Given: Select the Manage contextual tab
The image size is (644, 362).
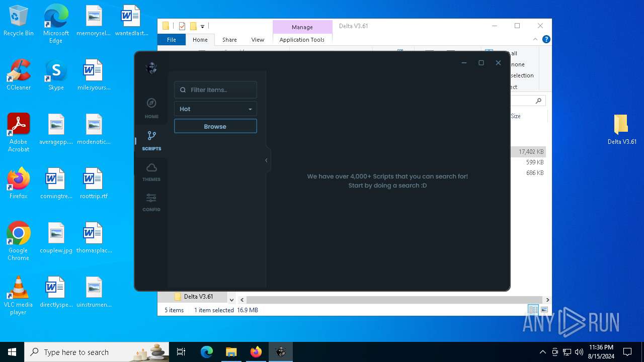Looking at the screenshot, I should pos(302,27).
